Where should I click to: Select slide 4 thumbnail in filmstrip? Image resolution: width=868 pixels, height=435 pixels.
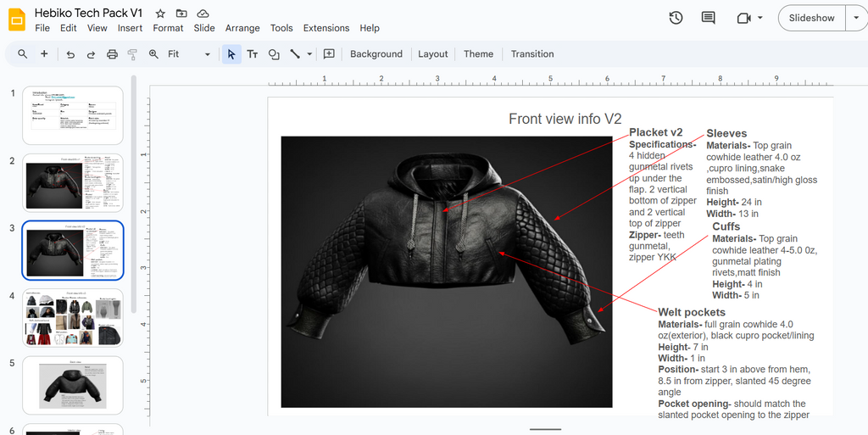[x=73, y=317]
